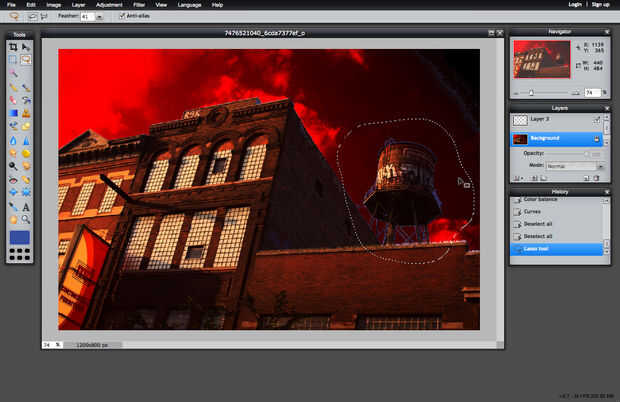Open the Image menu
The width and height of the screenshot is (620, 402).
pyautogui.click(x=54, y=5)
